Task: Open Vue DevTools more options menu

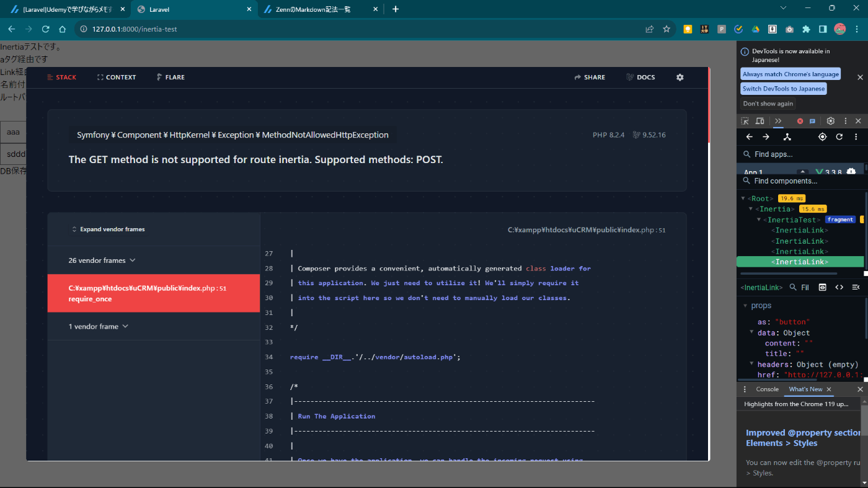Action: click(x=856, y=137)
